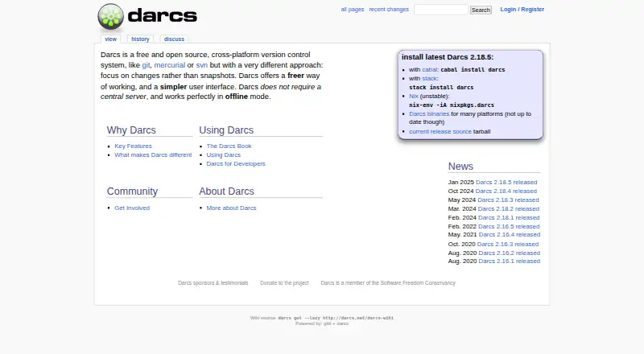Focus the search input field
The width and height of the screenshot is (644, 354).
[440, 10]
